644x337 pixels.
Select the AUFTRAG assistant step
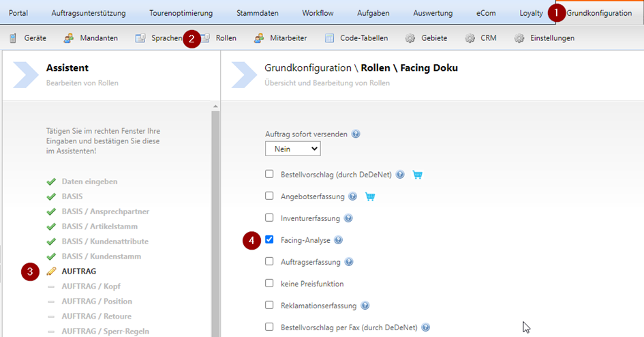tap(79, 272)
